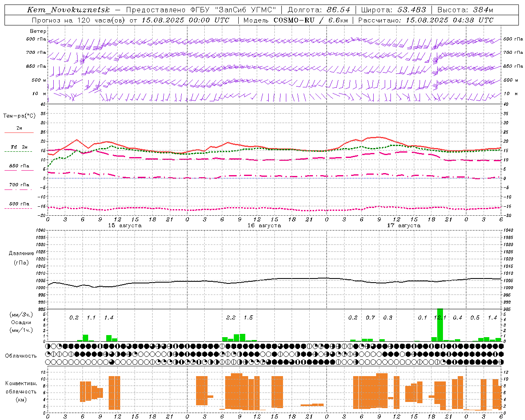Click the '15 августа' date label
Image resolution: width=525 pixels, height=420 pixels.
click(x=125, y=226)
